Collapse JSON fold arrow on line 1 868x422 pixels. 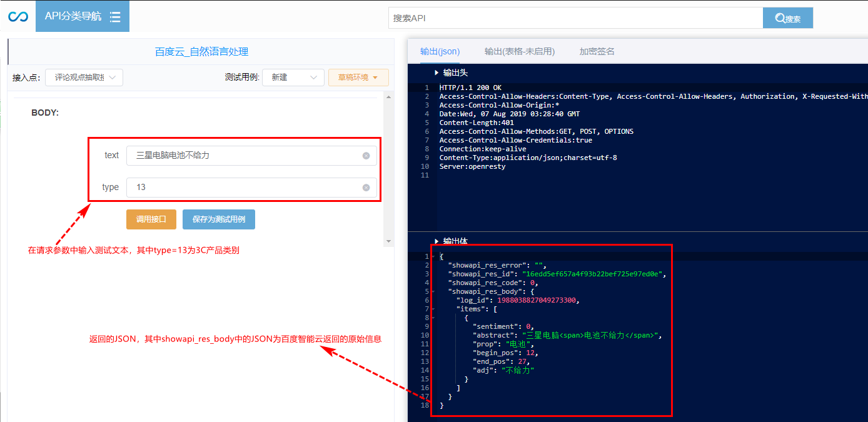click(433, 257)
